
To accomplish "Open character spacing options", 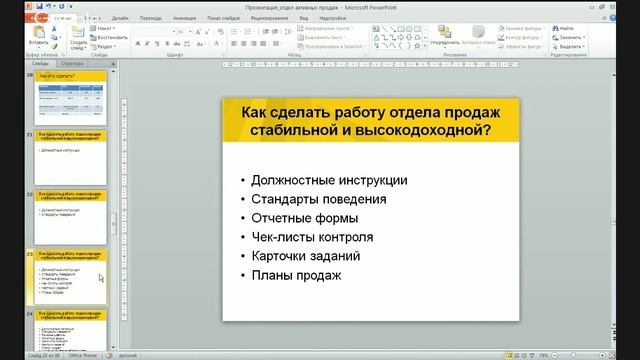I will coord(187,44).
